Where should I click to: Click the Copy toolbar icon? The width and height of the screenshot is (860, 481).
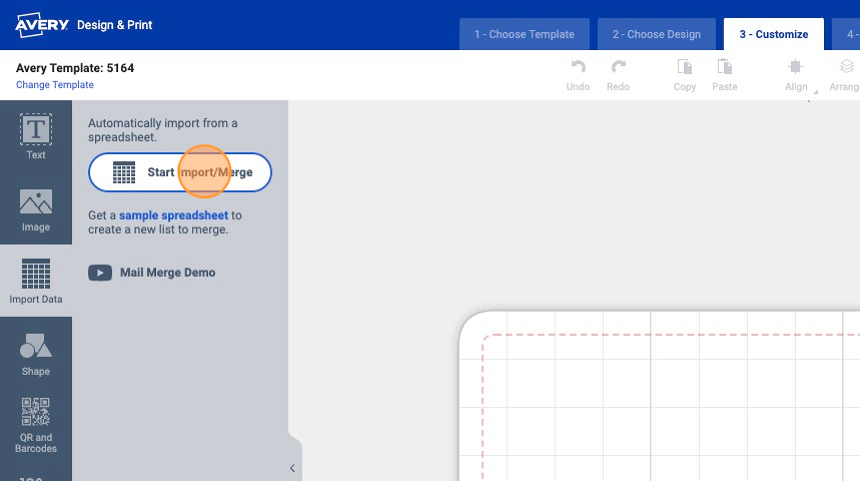(x=684, y=75)
